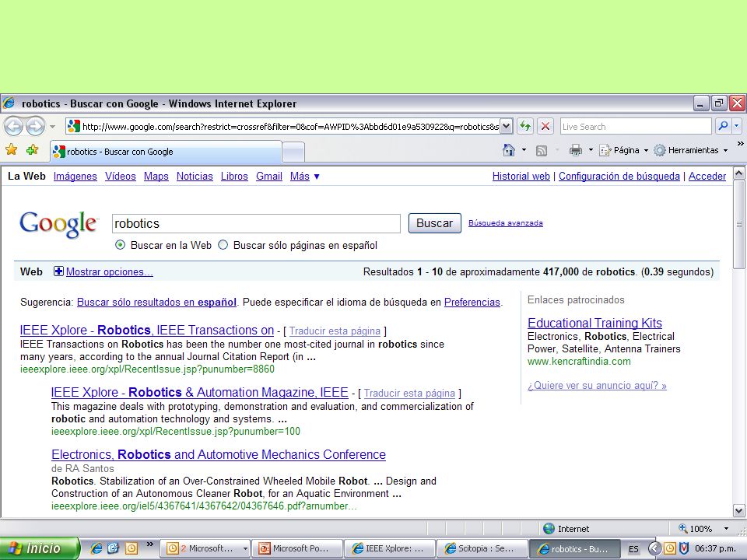Expand the address bar history dropdown
Screen dimensions: 747x560
(507, 127)
